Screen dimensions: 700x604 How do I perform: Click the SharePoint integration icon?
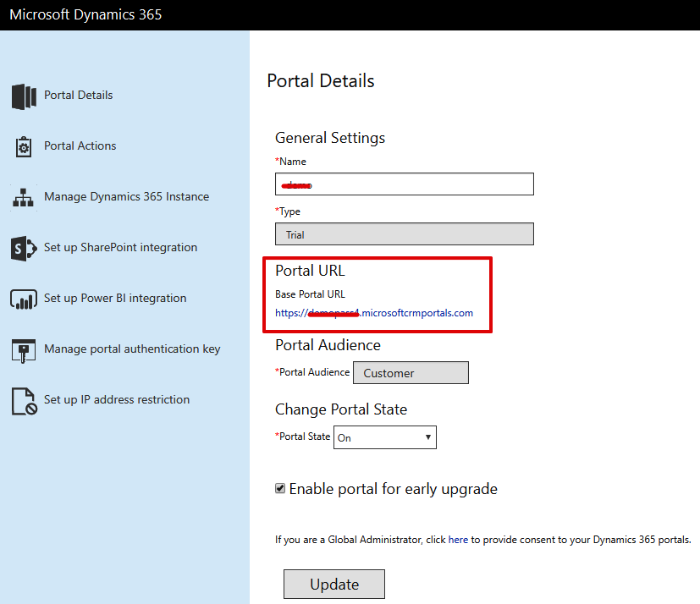point(24,249)
